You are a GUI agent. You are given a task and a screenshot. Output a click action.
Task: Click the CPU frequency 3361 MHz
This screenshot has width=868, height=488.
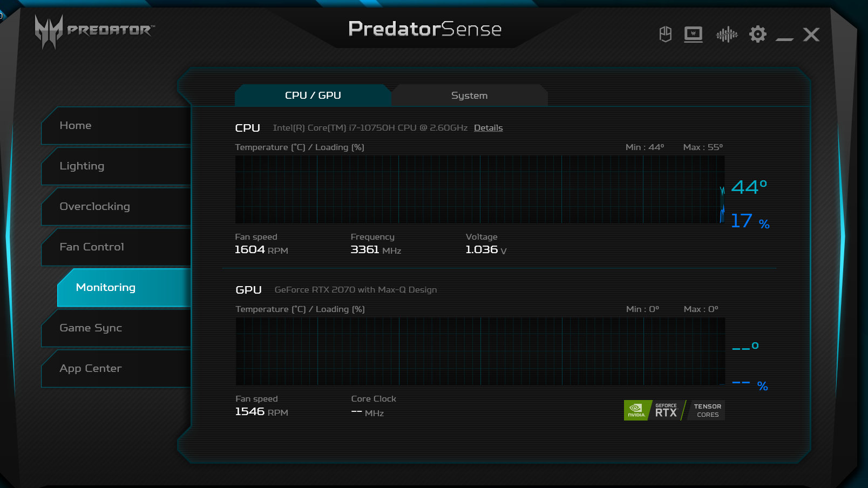pos(376,249)
